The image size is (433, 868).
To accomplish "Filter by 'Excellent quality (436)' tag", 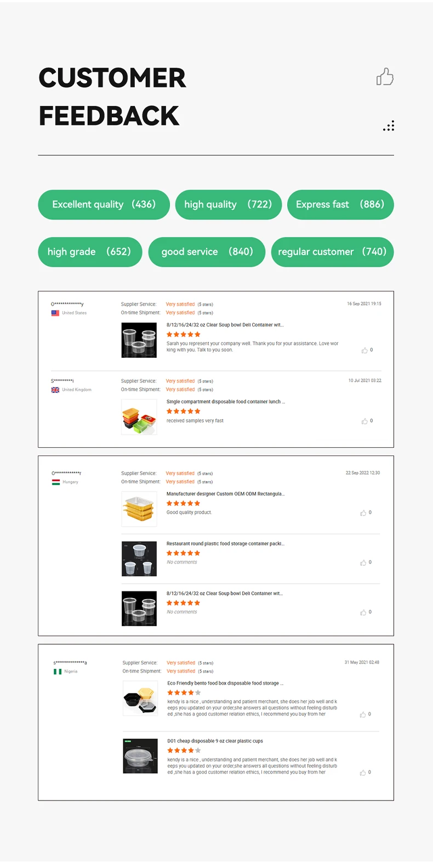I will tap(104, 205).
